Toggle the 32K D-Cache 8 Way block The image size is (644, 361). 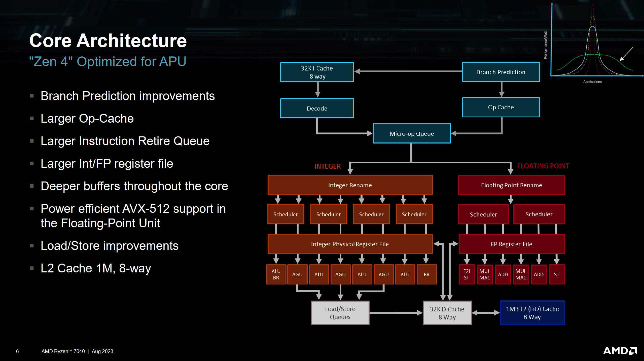tap(447, 313)
